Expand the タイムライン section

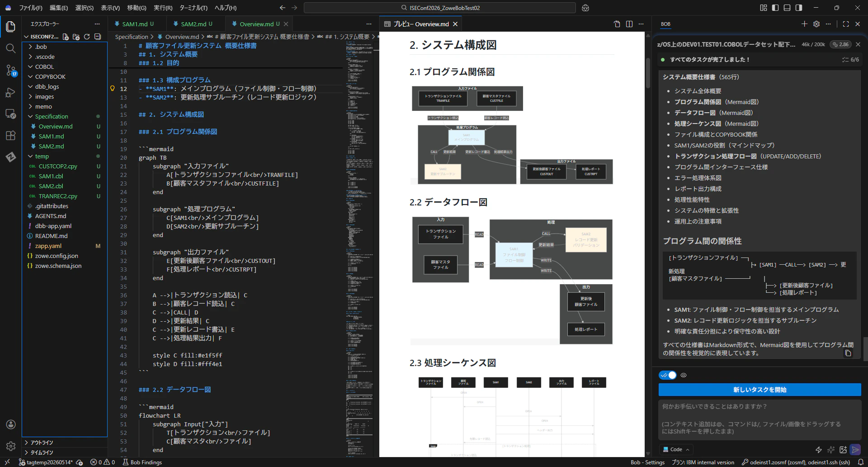[65, 453]
